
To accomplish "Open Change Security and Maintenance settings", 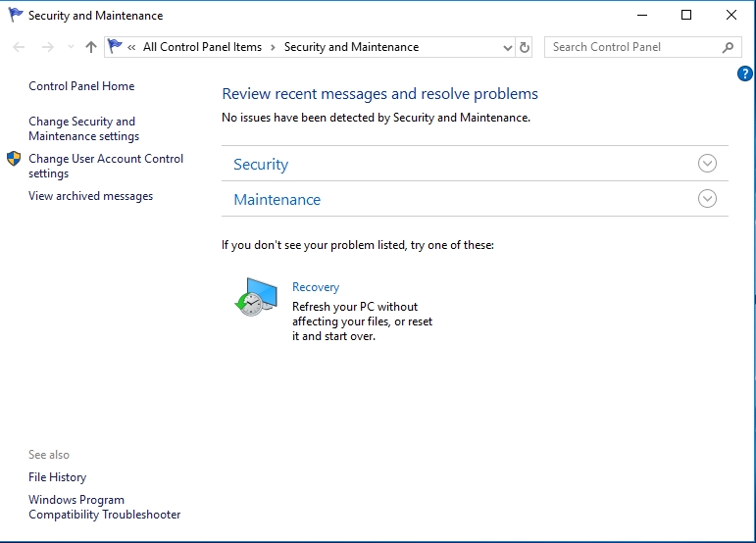I will (x=84, y=128).
